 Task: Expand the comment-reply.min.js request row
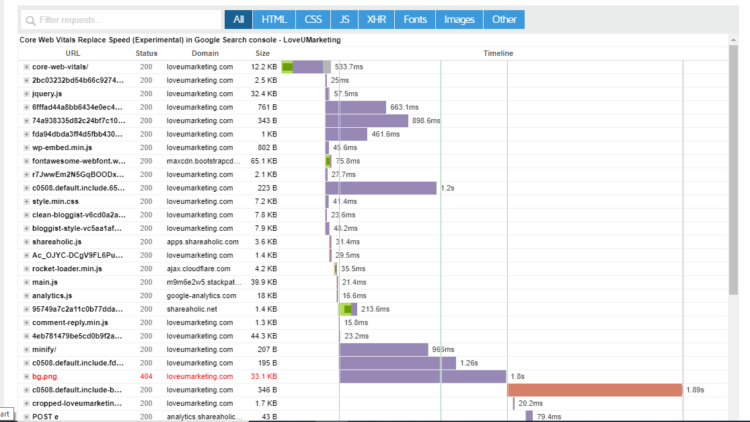(26, 323)
